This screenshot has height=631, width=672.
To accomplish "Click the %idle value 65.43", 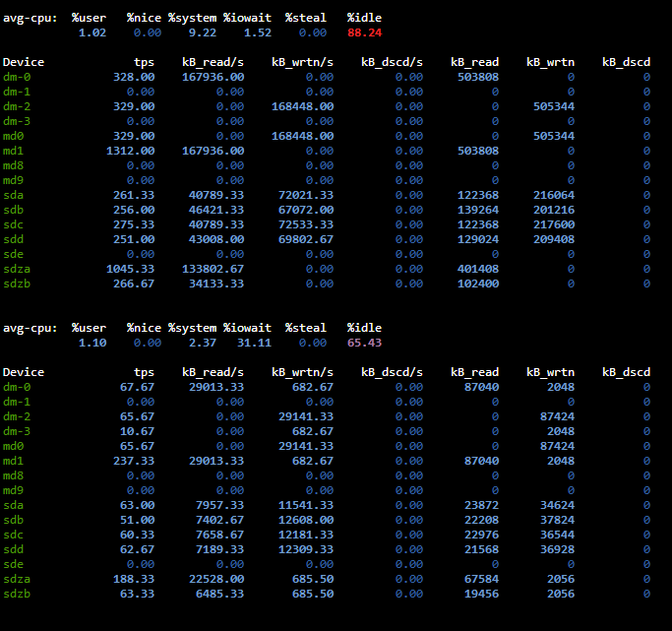I will pyautogui.click(x=364, y=343).
